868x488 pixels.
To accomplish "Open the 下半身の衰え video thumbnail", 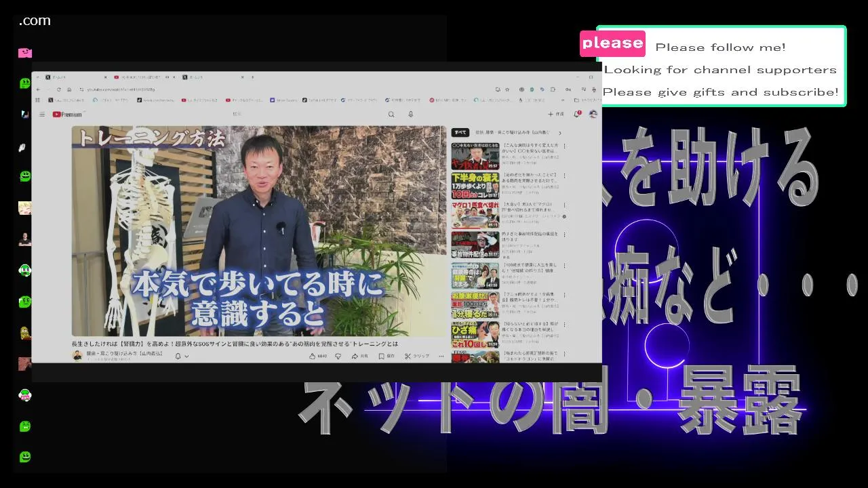I will (x=475, y=185).
